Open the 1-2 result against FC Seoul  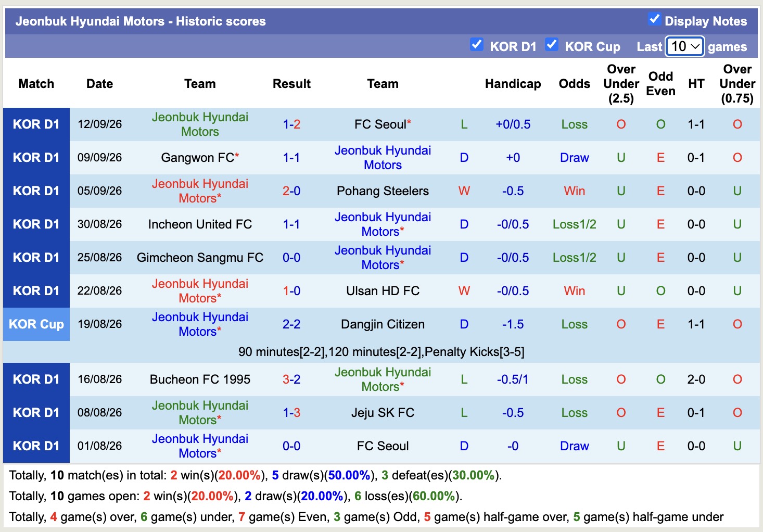pos(291,124)
